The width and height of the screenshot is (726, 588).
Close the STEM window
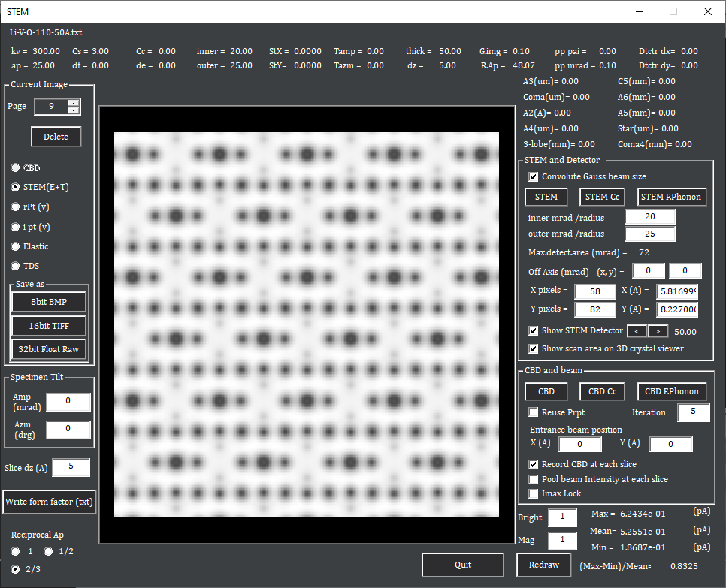tap(708, 11)
